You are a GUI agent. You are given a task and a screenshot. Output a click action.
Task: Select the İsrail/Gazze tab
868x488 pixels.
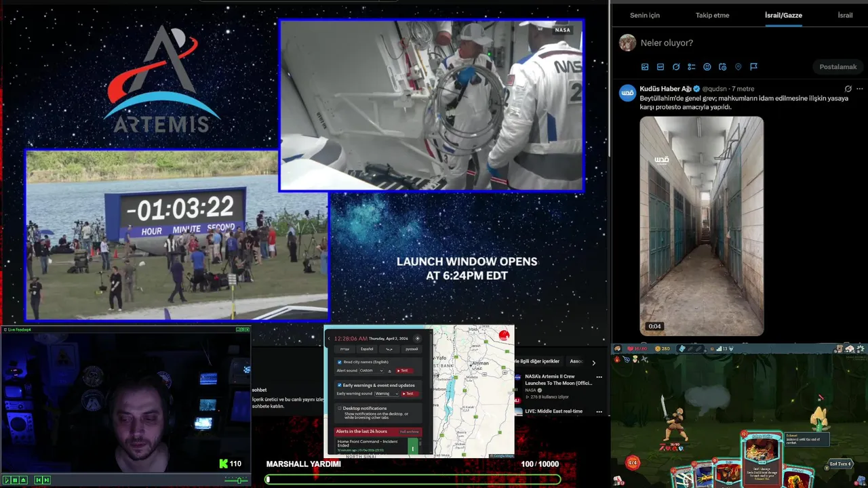pos(783,15)
